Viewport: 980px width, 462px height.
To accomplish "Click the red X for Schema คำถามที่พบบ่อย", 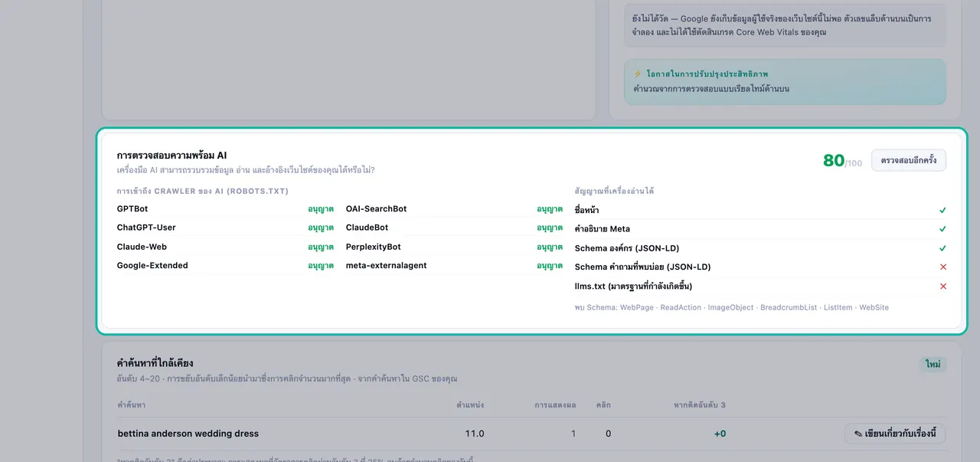I will point(942,267).
